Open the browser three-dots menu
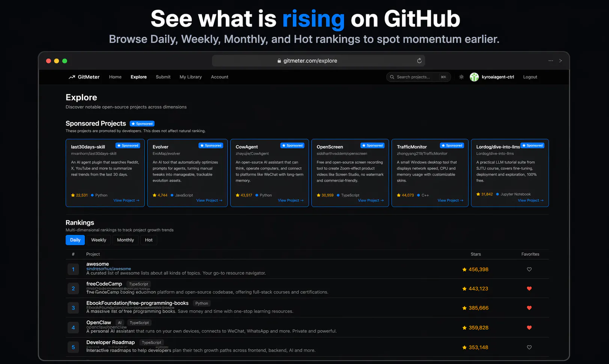 (551, 61)
